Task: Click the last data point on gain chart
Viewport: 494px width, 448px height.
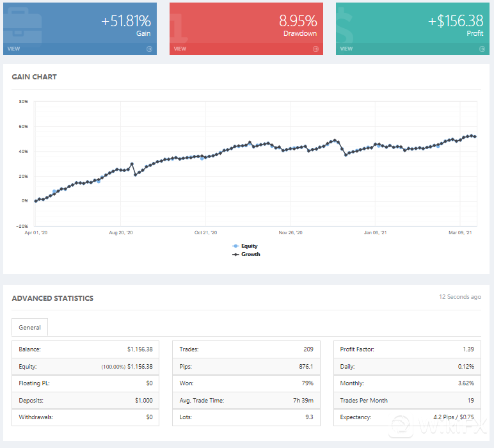Action: point(475,136)
